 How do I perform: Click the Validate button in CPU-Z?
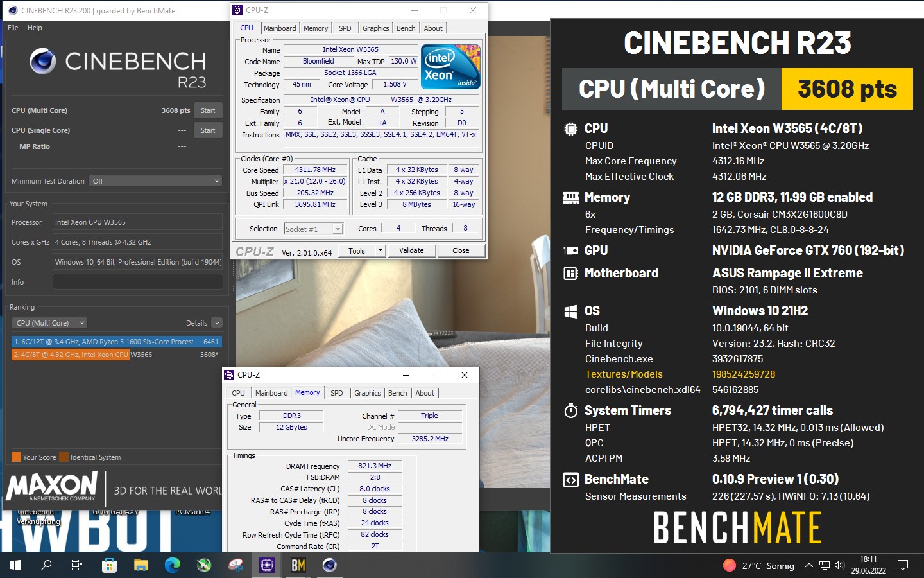[x=411, y=251]
